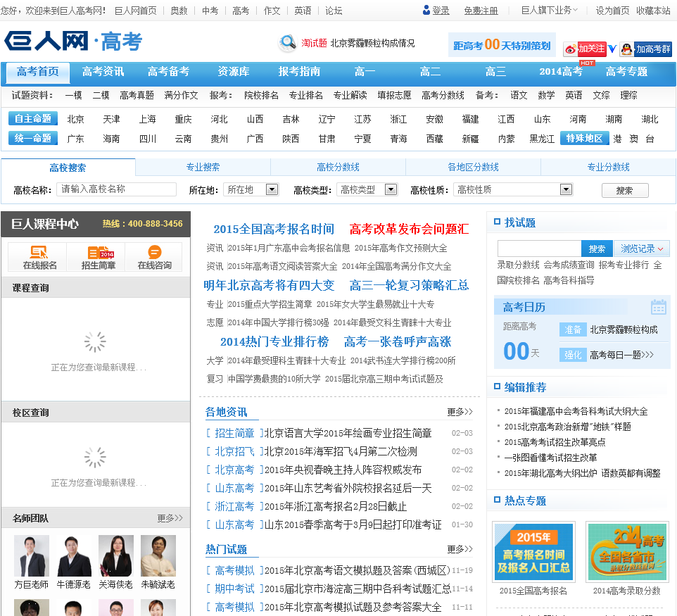Click the magnifier search icon near 淘试题
This screenshot has width=677, height=616.
286,43
